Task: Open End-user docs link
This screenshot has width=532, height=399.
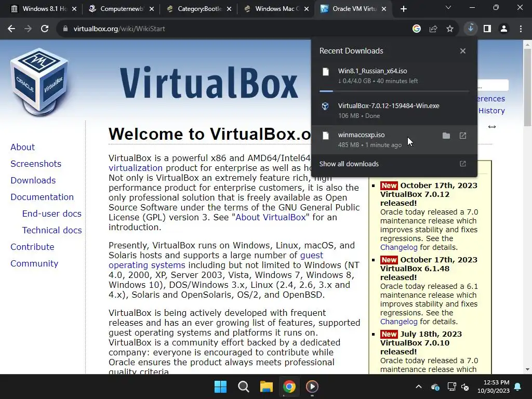Action: coord(51,214)
